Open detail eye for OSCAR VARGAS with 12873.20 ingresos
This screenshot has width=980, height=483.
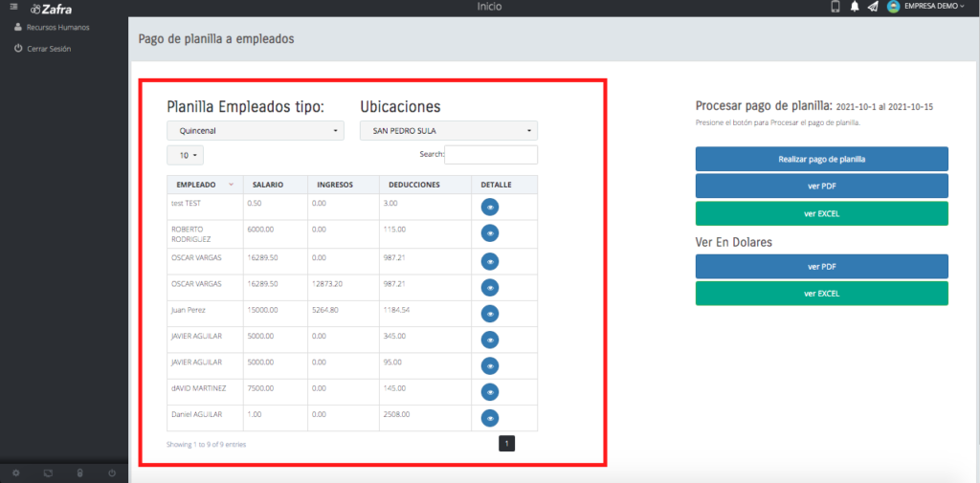point(490,288)
